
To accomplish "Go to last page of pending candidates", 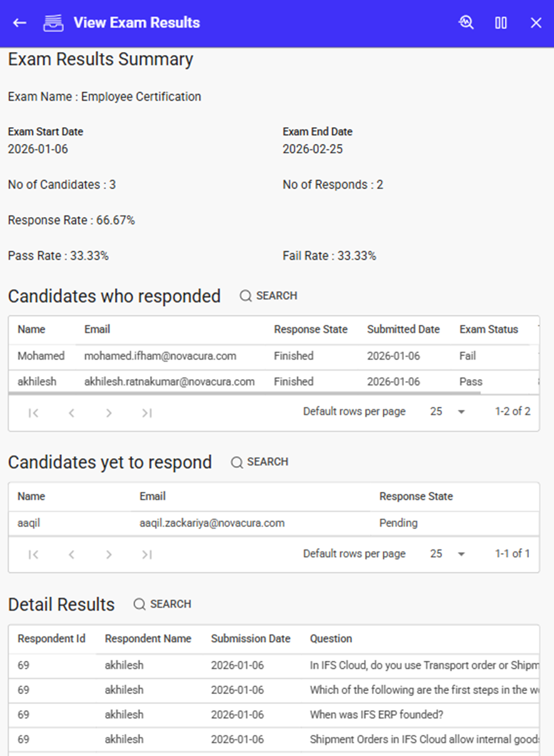I will (146, 554).
